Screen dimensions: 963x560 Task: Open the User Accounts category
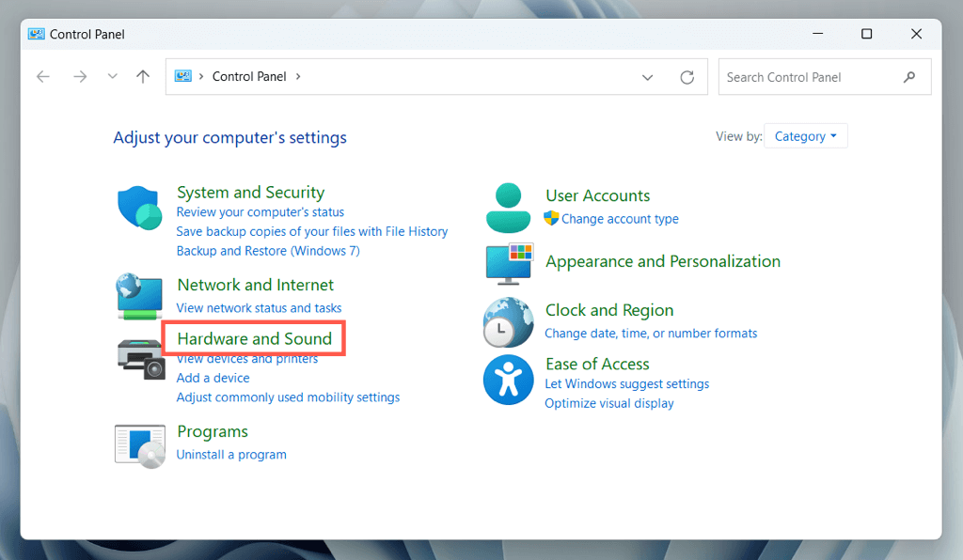coord(597,195)
